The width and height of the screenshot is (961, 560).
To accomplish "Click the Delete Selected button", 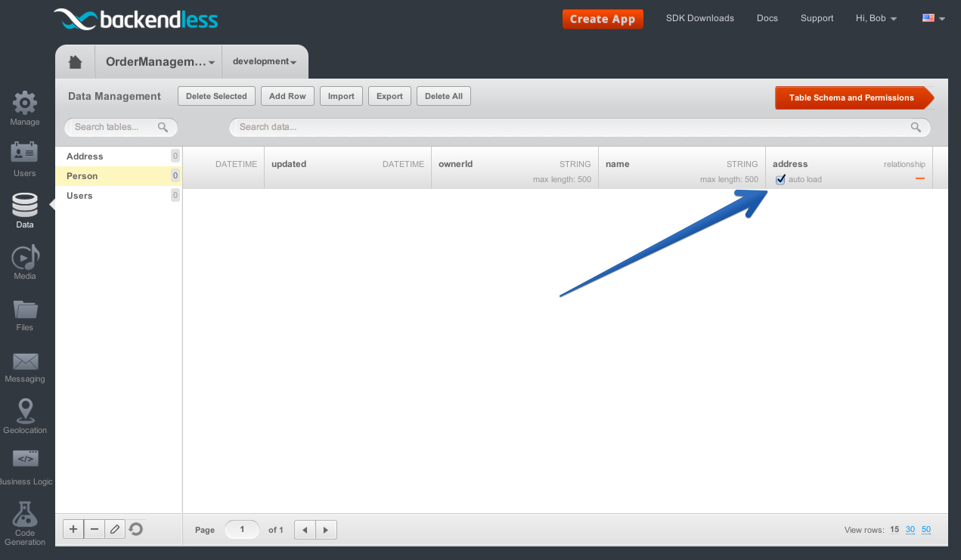I will point(216,96).
